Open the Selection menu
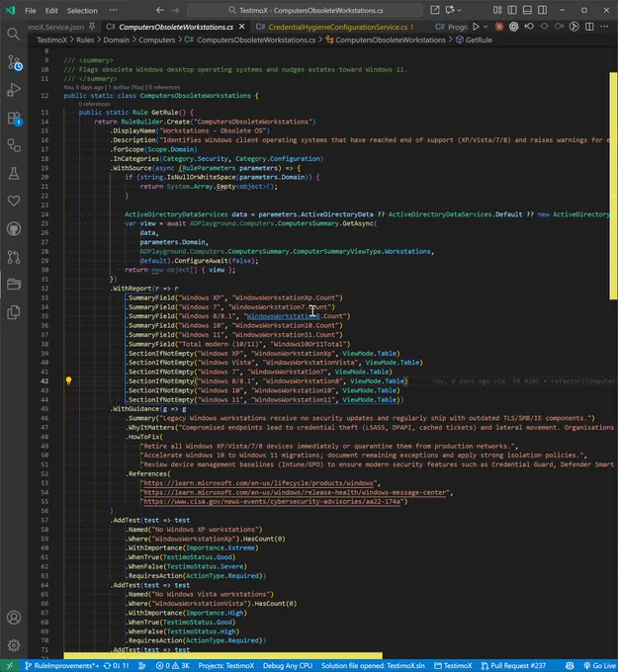 82,10
